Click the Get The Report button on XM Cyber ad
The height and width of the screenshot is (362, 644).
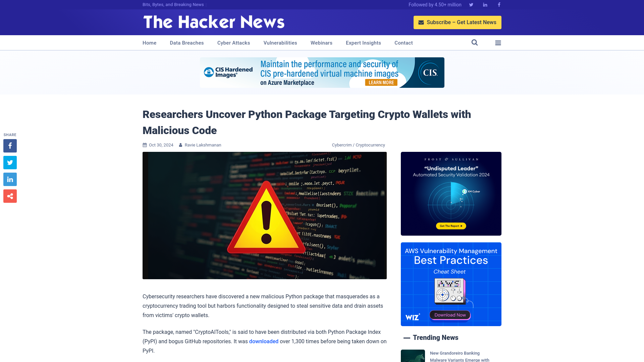[x=450, y=226]
